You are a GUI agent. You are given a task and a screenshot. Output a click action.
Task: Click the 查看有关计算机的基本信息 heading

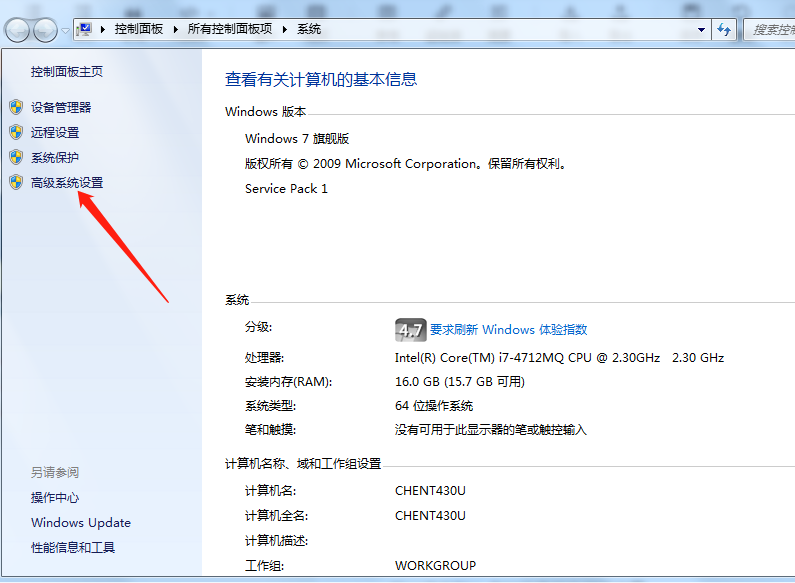click(321, 79)
